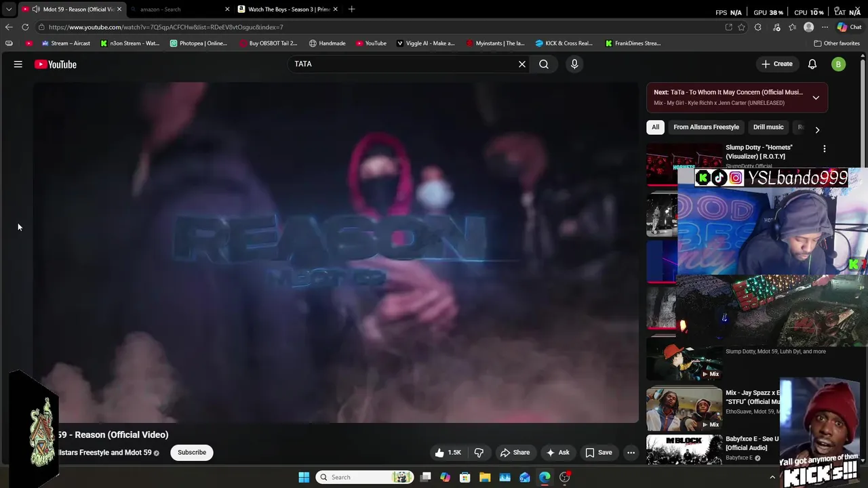Go to the YouTube home logo
This screenshot has height=488, width=868.
(x=56, y=64)
